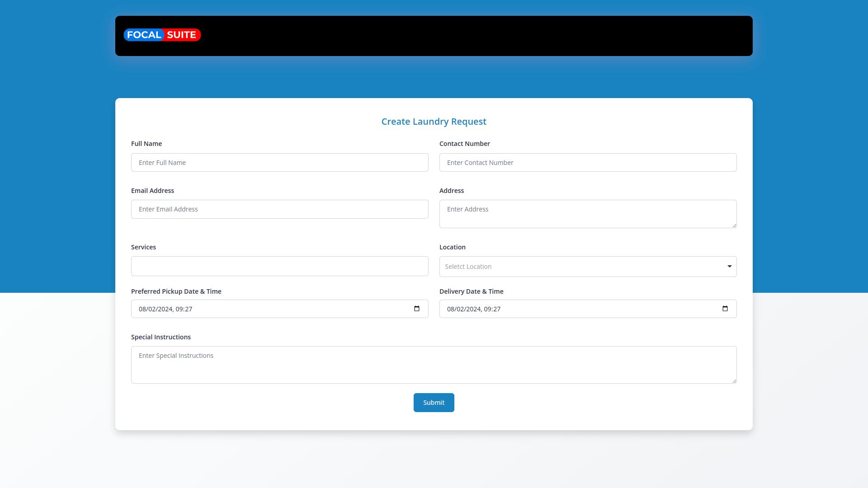Viewport: 868px width, 488px height.
Task: Grab the Address textarea resize handle
Action: tap(734, 225)
